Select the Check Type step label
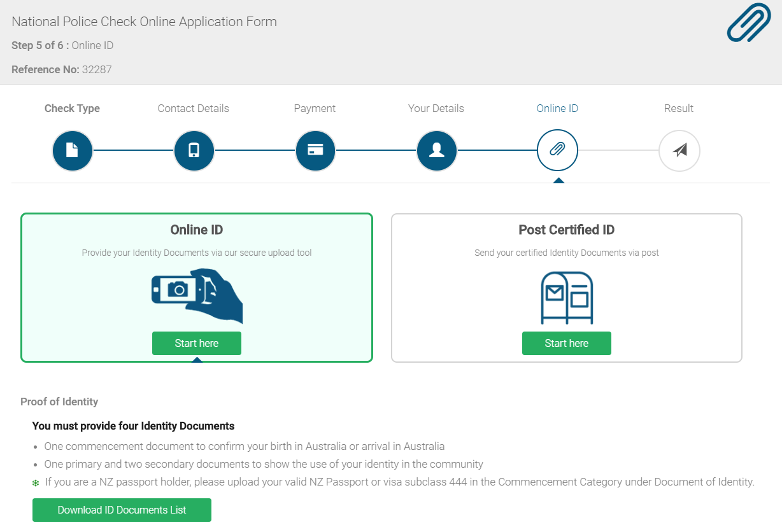 tap(72, 108)
